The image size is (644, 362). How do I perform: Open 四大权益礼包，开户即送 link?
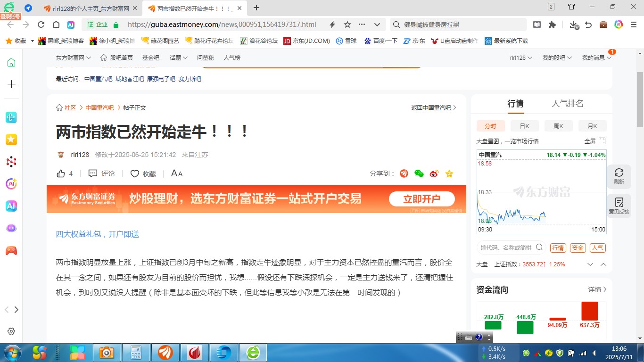point(98,234)
